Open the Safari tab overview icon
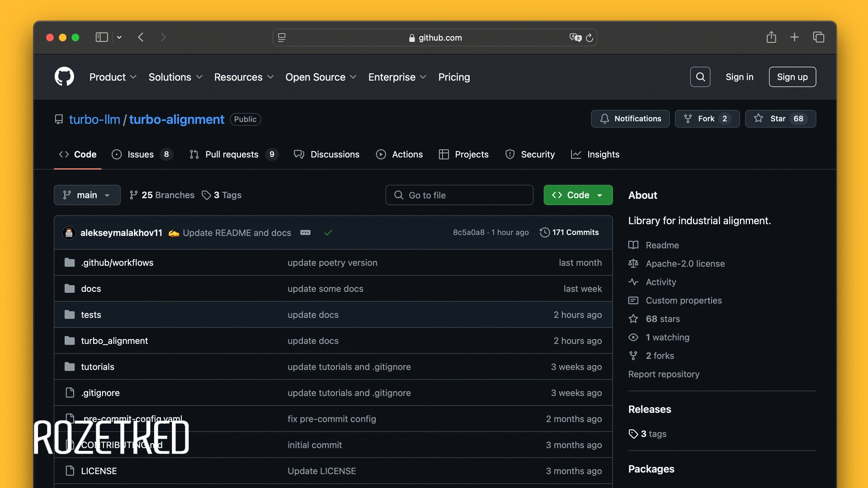Viewport: 868px width, 488px height. pos(818,38)
